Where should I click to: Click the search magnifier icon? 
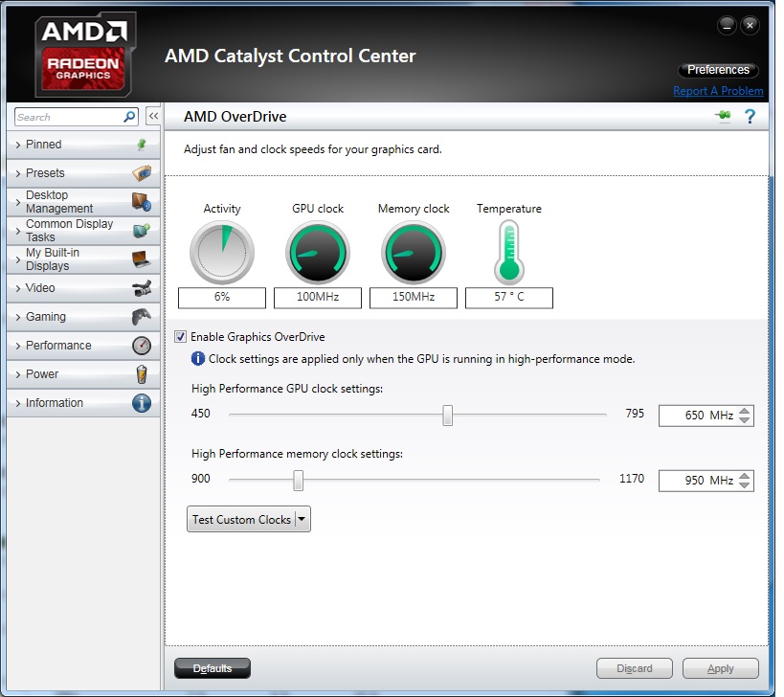click(x=129, y=117)
